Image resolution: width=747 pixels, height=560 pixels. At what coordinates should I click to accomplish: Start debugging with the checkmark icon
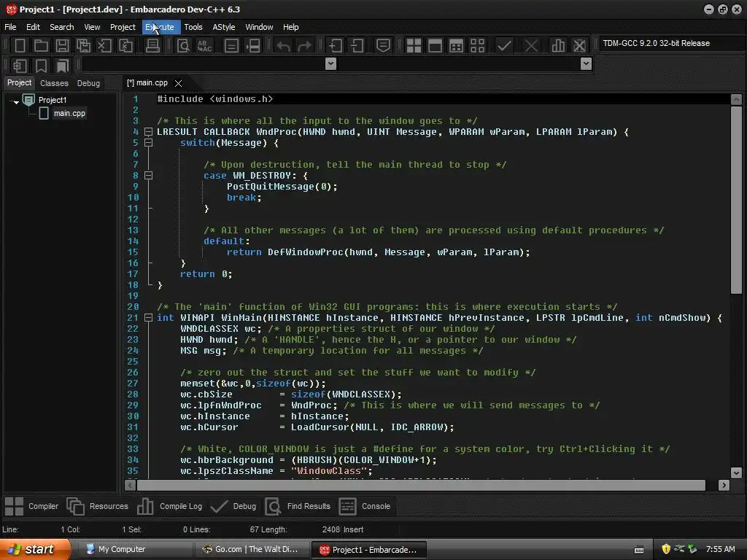(x=504, y=46)
